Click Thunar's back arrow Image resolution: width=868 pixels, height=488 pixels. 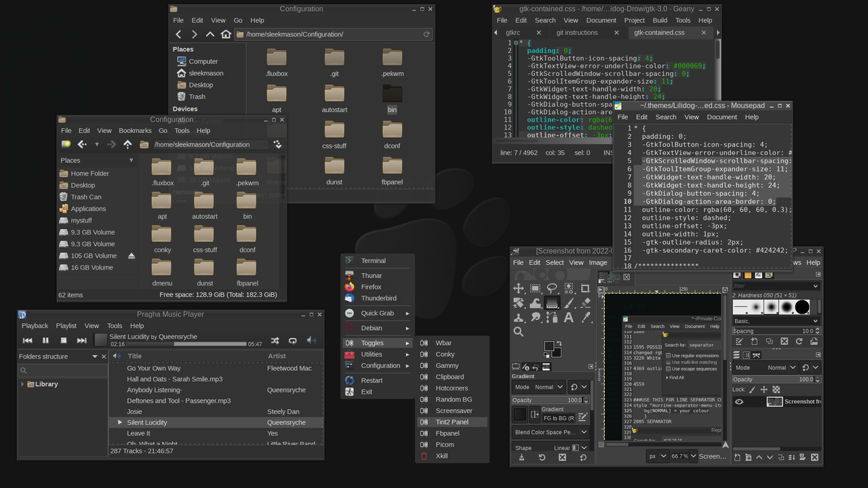point(179,34)
